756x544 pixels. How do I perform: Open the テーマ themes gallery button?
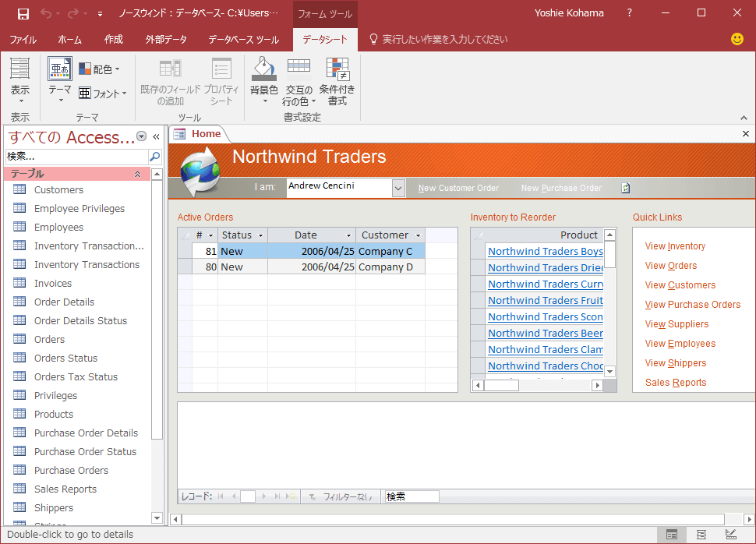pos(60,79)
